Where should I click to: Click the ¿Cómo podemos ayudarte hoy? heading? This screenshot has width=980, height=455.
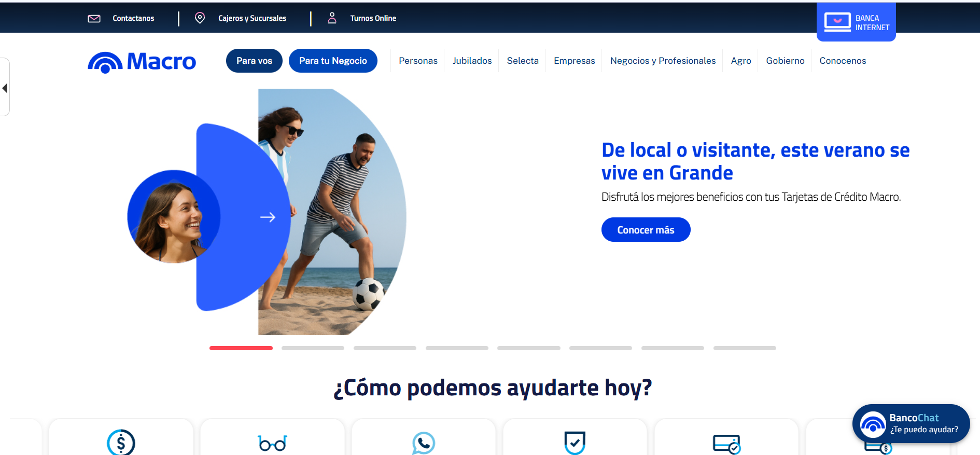pyautogui.click(x=493, y=388)
